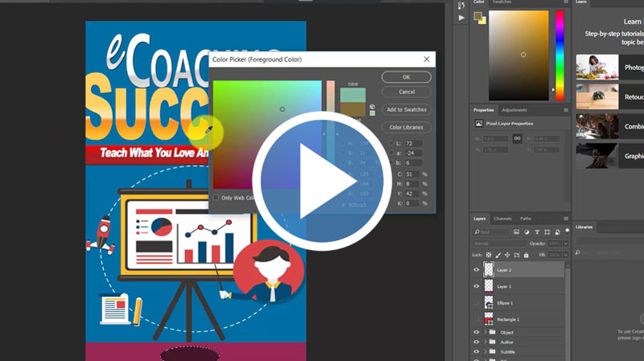This screenshot has height=361, width=644.
Task: Click OK in the Color Picker dialog
Action: coord(406,77)
